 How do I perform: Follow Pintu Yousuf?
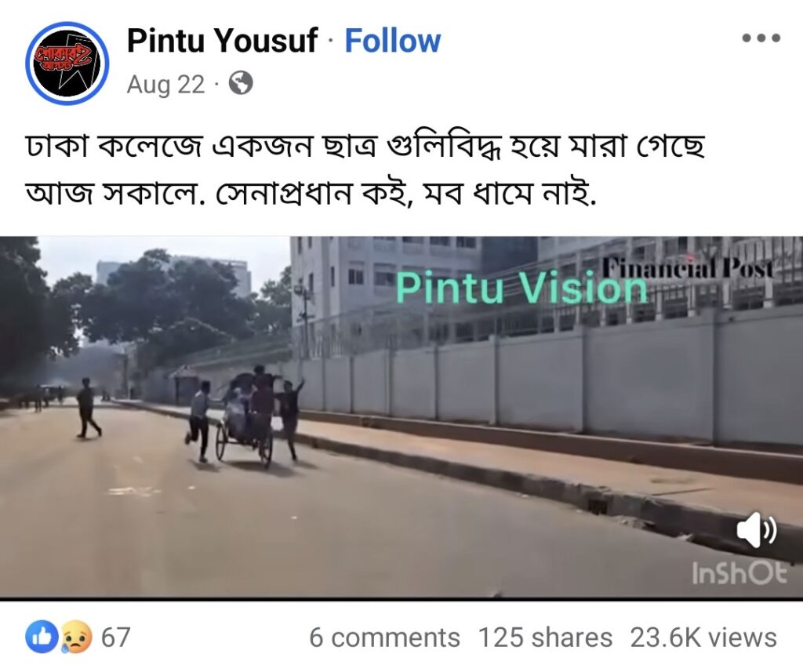pos(392,41)
